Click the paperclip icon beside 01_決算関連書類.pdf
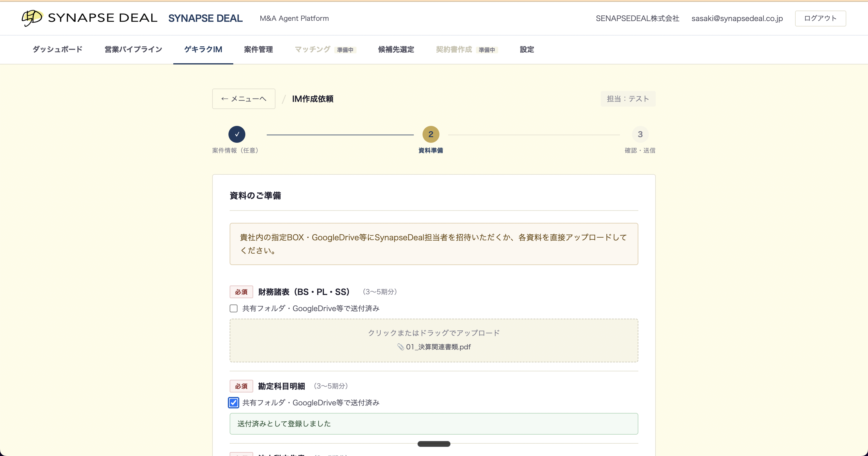The image size is (868, 456). (x=401, y=347)
